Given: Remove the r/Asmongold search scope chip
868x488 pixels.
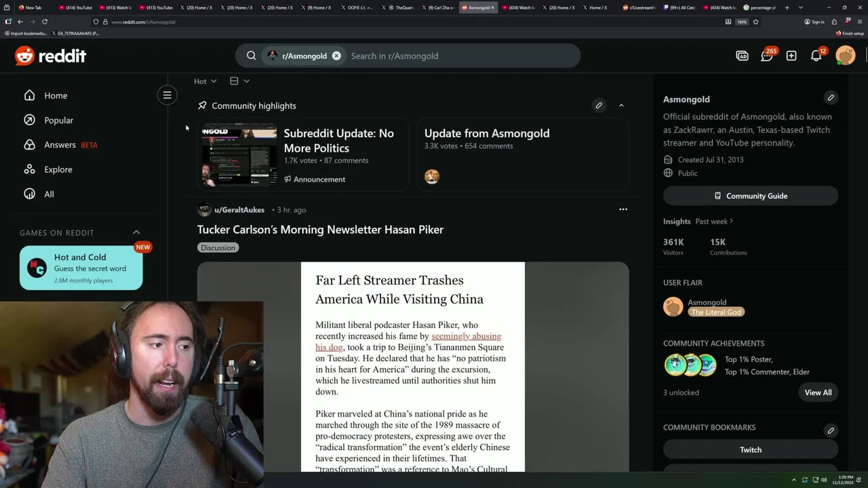Looking at the screenshot, I should [336, 56].
